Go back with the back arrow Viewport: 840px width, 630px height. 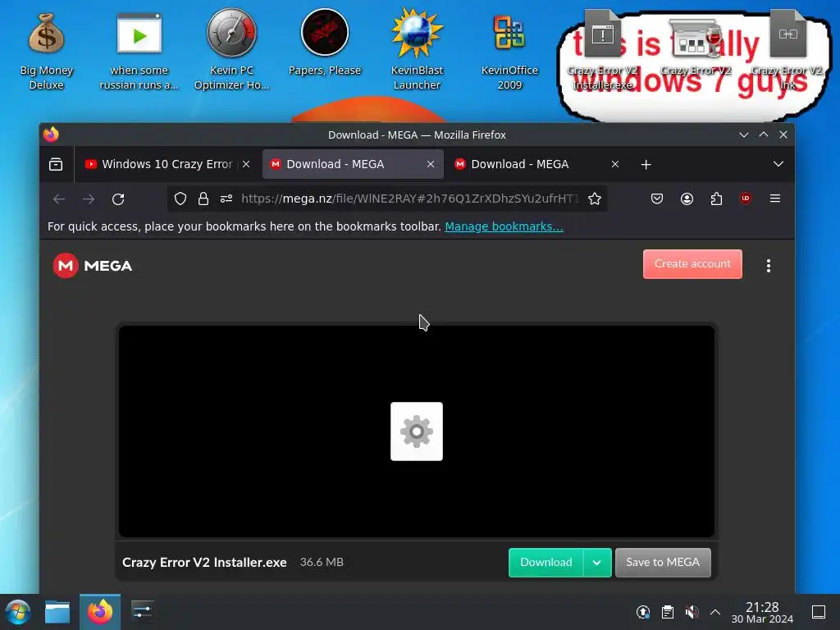(59, 199)
